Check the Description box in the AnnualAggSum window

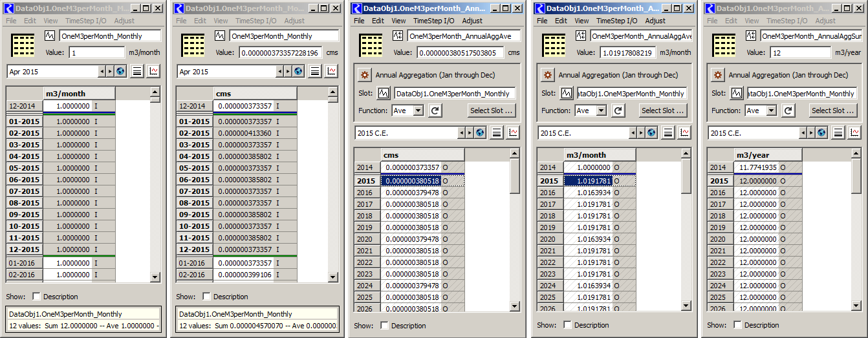tap(738, 325)
